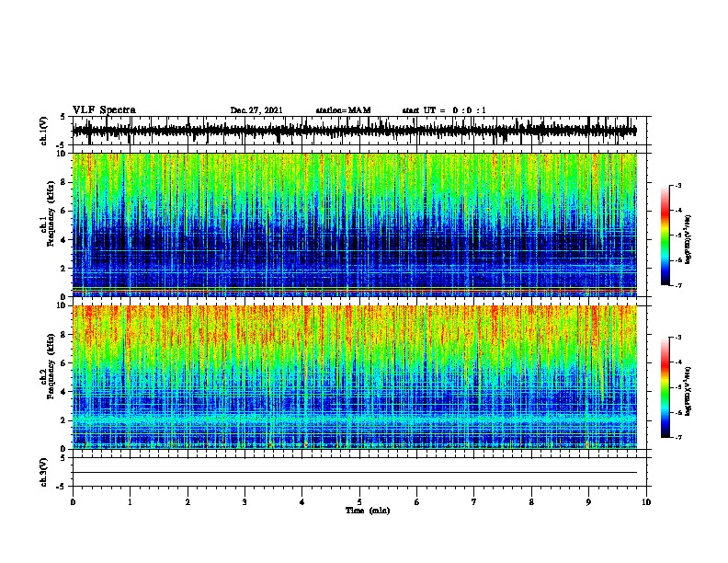
Task: Click time axis tick label "9"
Action: (x=588, y=502)
